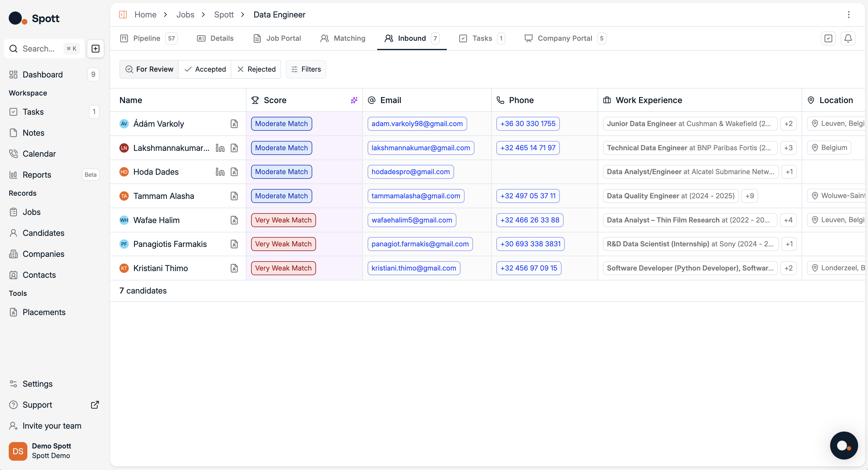The width and height of the screenshot is (868, 470).
Task: Open Wafae Halim's resume icon
Action: coord(234,220)
